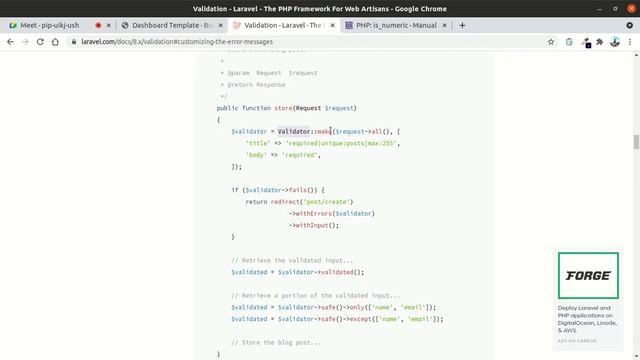The height and width of the screenshot is (360, 640).
Task: Click the ADS VIA CARBON link
Action: (577, 341)
